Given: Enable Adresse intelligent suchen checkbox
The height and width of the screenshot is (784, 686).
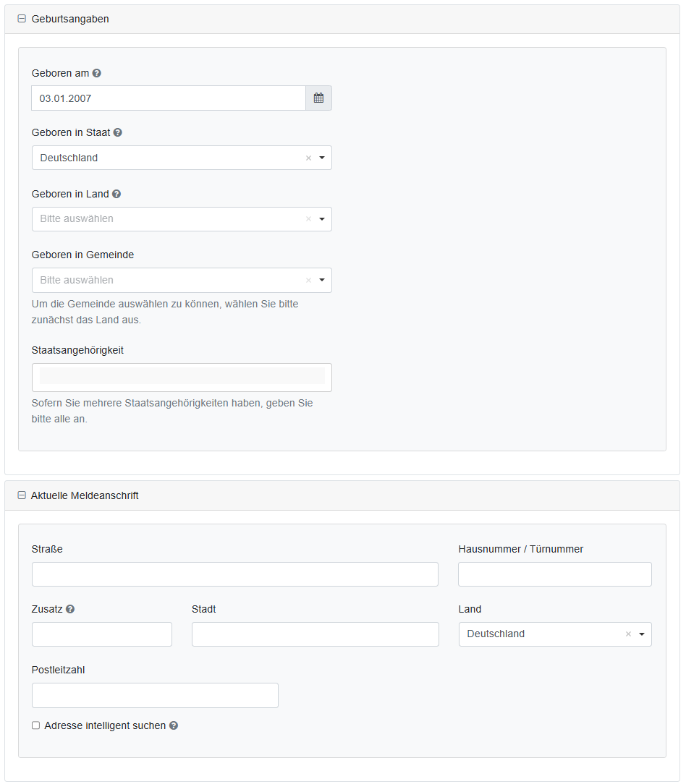Looking at the screenshot, I should tap(36, 725).
